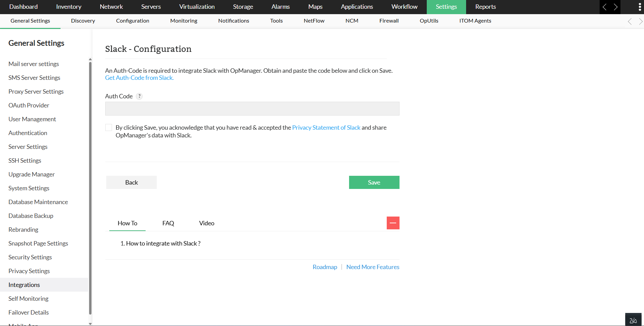Select the NCM sub-tab
This screenshot has width=644, height=326.
click(x=352, y=21)
